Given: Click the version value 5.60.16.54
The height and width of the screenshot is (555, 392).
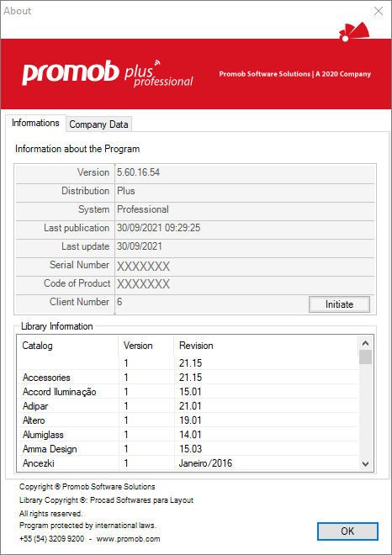Looking at the screenshot, I should coord(139,172).
